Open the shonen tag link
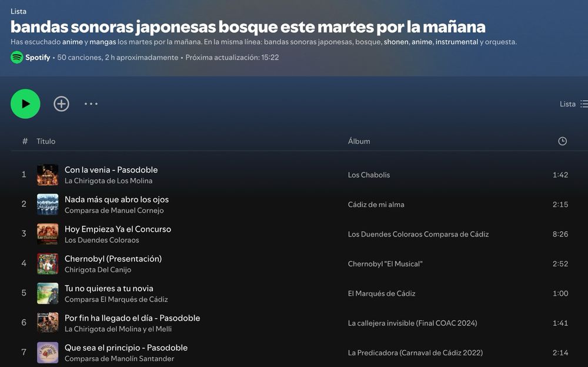588x367 pixels. [x=396, y=42]
